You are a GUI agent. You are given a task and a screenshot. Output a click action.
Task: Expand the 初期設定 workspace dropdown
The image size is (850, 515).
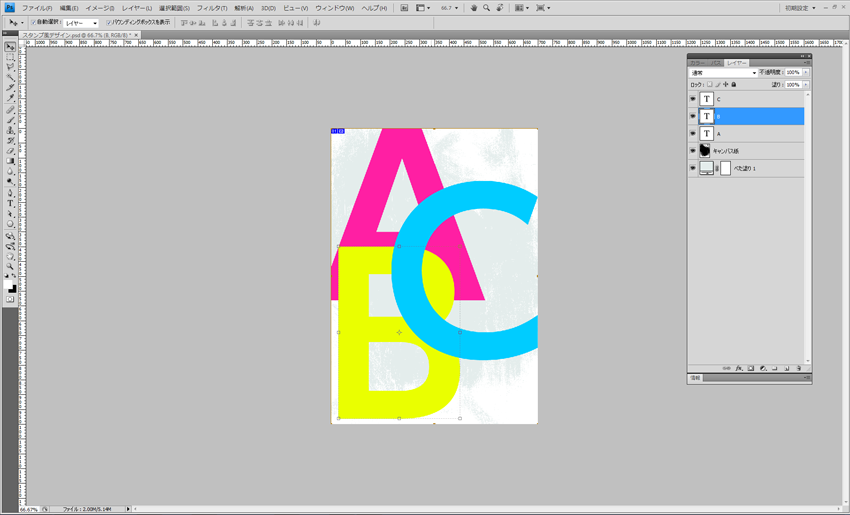coord(801,8)
